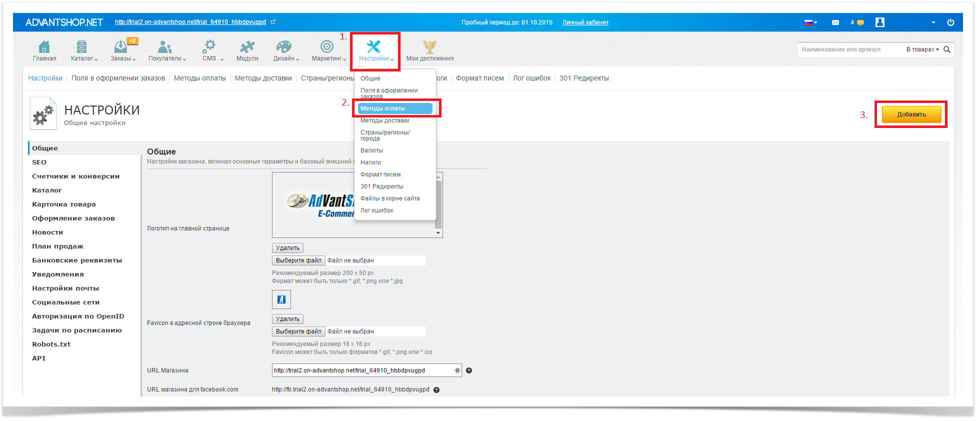The height and width of the screenshot is (421, 980).
Task: Click the URL Магазина input field
Action: [362, 370]
